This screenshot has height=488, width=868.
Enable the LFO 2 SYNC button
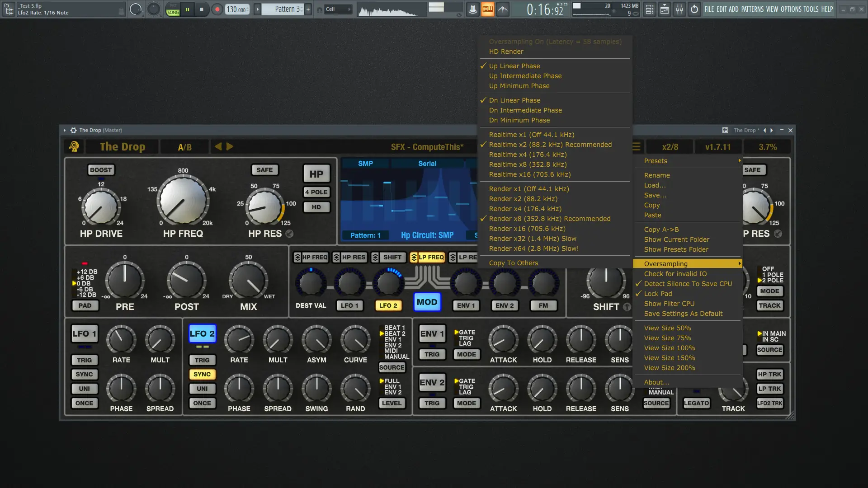tap(202, 374)
